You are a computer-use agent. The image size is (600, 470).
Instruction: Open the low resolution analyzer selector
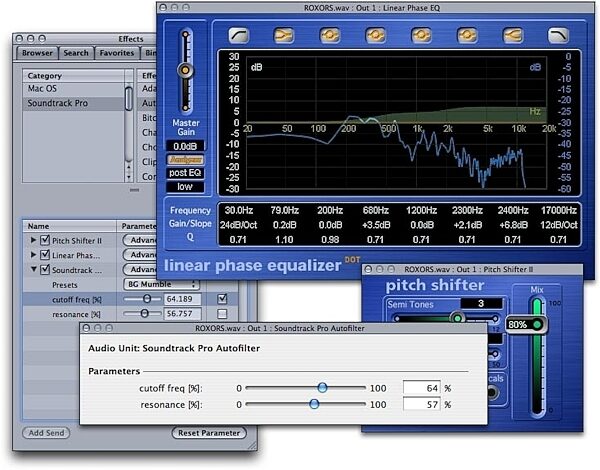coord(185,187)
